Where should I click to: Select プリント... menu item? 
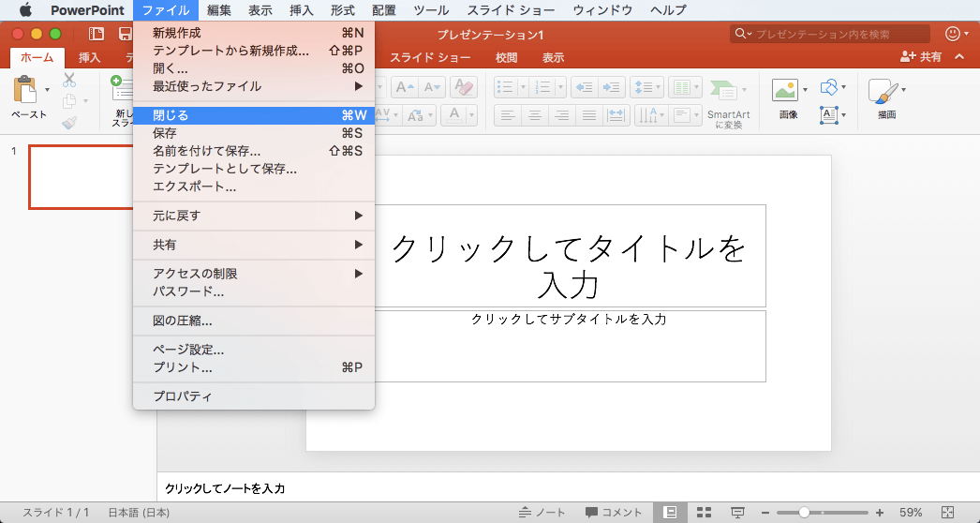pyautogui.click(x=254, y=367)
